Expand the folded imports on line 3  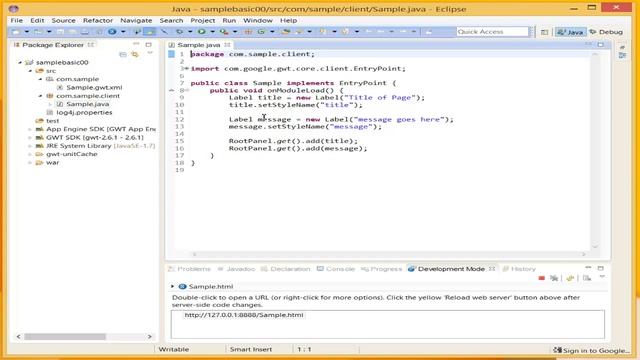pyautogui.click(x=187, y=69)
